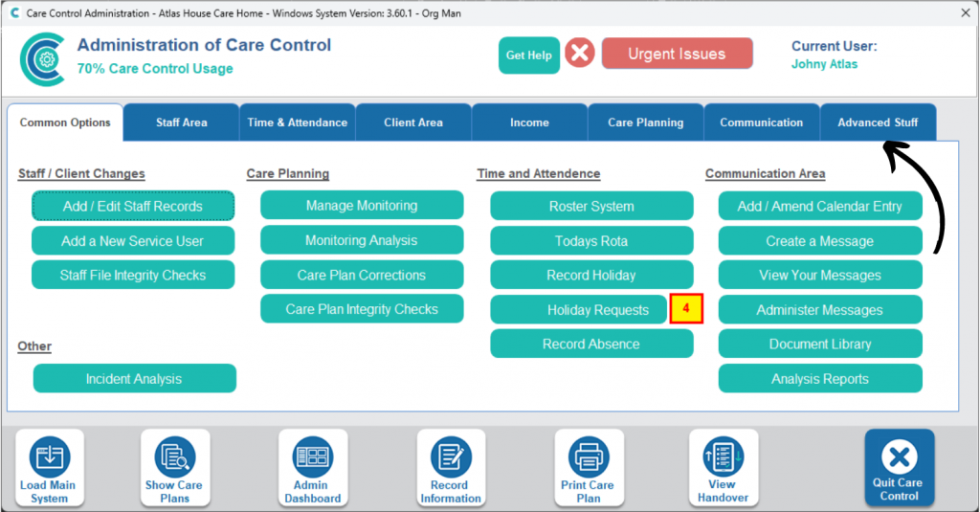Click Manage Monitoring button
Screen dimensions: 980x512
tap(362, 206)
